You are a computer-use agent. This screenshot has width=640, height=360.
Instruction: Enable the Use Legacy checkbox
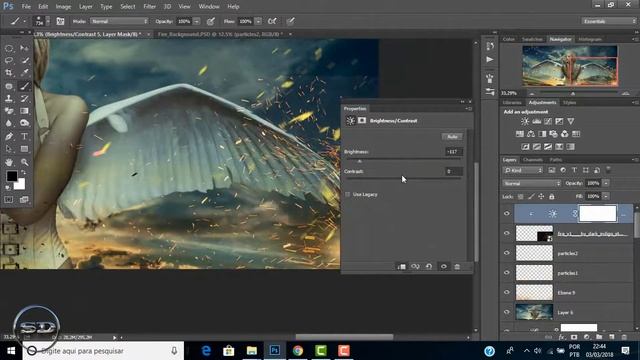click(348, 195)
